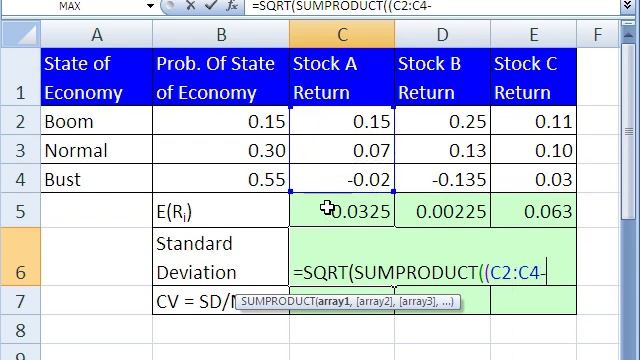
Task: Select column F header
Action: point(598,35)
